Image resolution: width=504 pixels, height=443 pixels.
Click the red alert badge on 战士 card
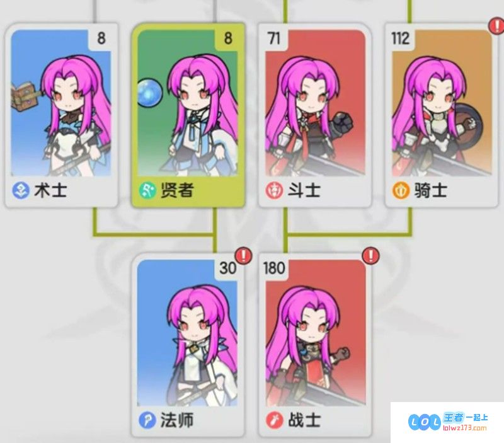tap(370, 256)
